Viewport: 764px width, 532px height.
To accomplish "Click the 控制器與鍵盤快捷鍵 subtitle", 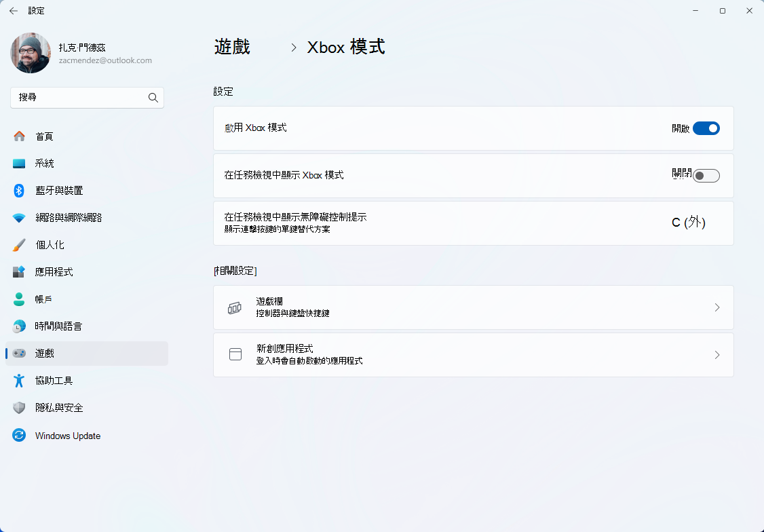I will pyautogui.click(x=293, y=313).
